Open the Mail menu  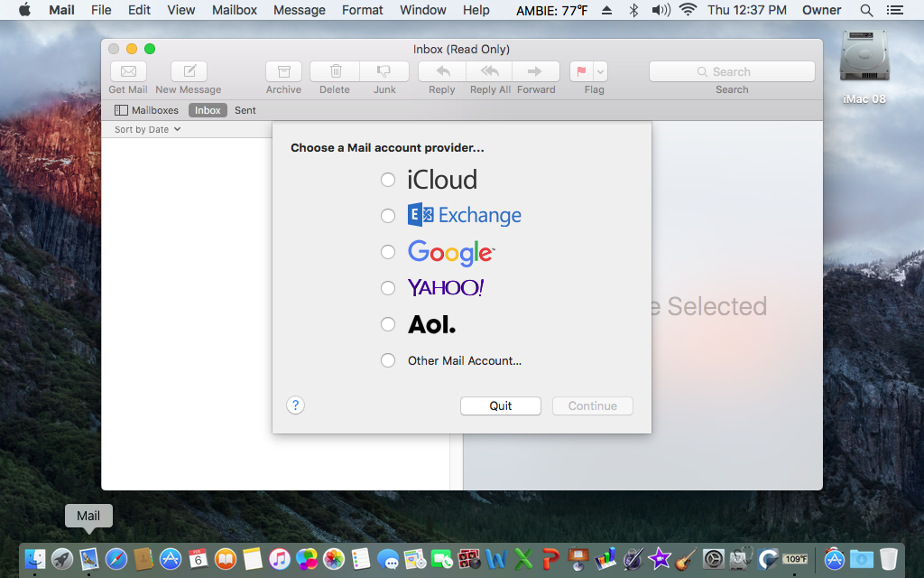click(61, 10)
